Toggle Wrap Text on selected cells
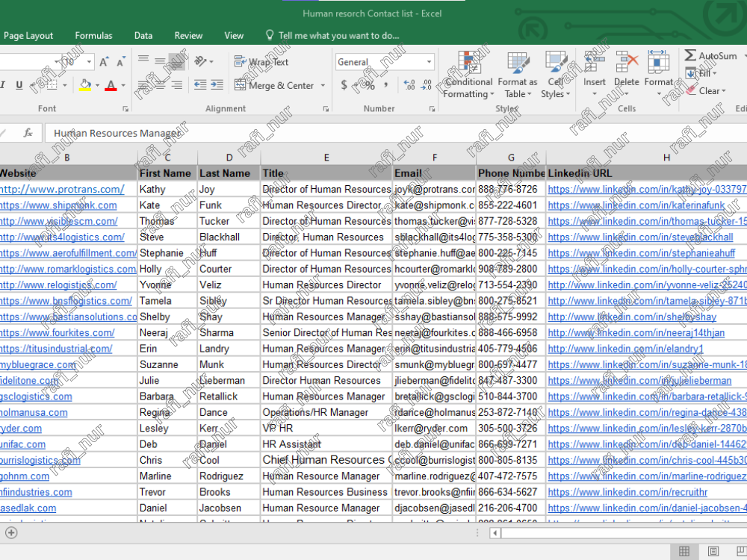 tap(261, 61)
